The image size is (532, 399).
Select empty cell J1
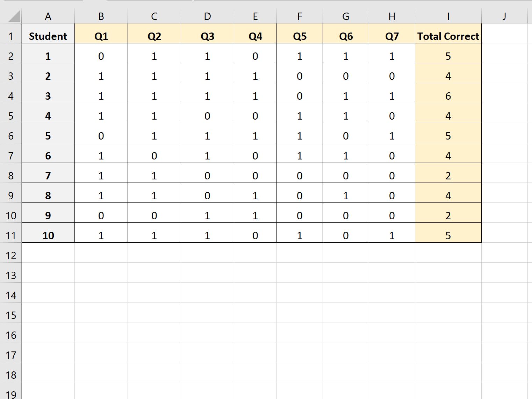pos(504,36)
